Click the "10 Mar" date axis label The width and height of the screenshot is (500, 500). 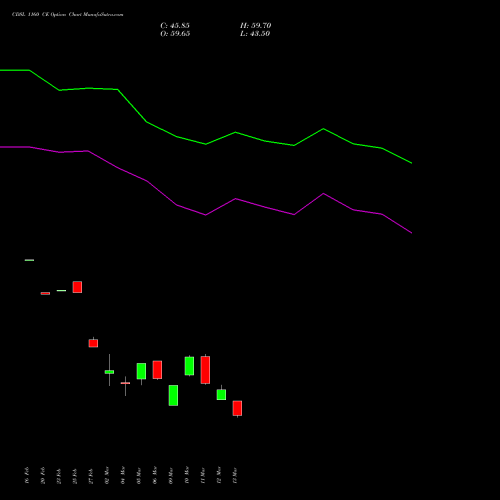[187, 475]
